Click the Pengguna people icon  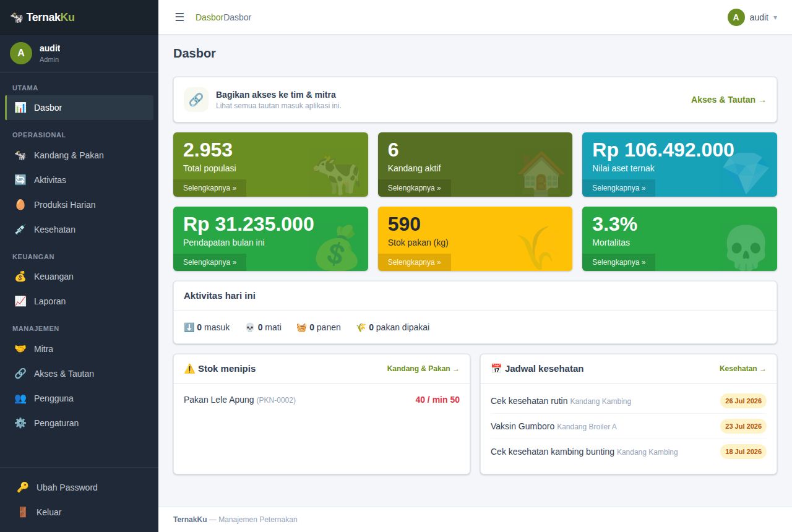pyautogui.click(x=20, y=398)
